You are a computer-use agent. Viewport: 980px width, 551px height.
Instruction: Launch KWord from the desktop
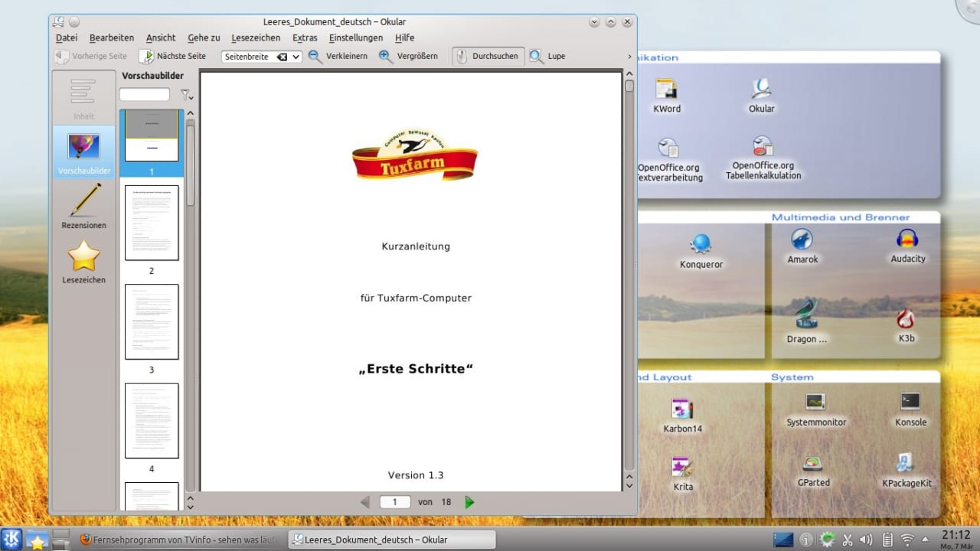click(667, 96)
